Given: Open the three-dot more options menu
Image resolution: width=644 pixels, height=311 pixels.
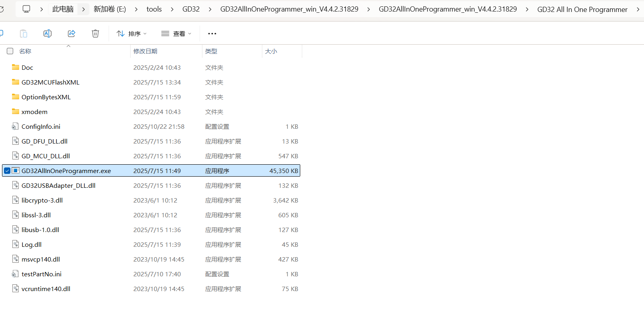Looking at the screenshot, I should [x=212, y=33].
